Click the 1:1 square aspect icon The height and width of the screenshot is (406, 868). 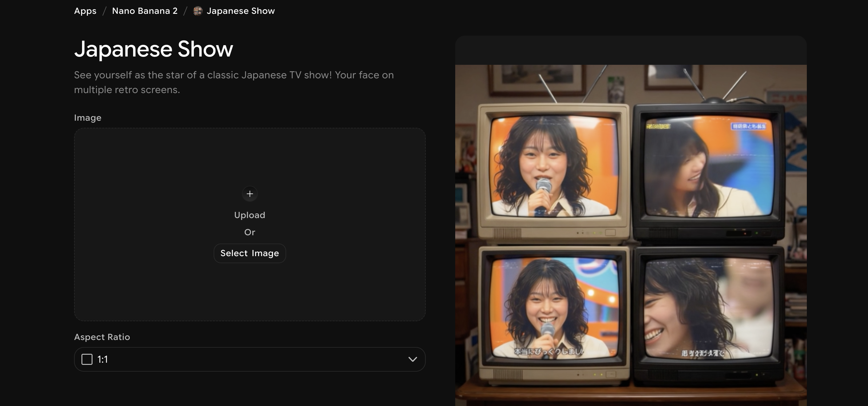(x=87, y=359)
